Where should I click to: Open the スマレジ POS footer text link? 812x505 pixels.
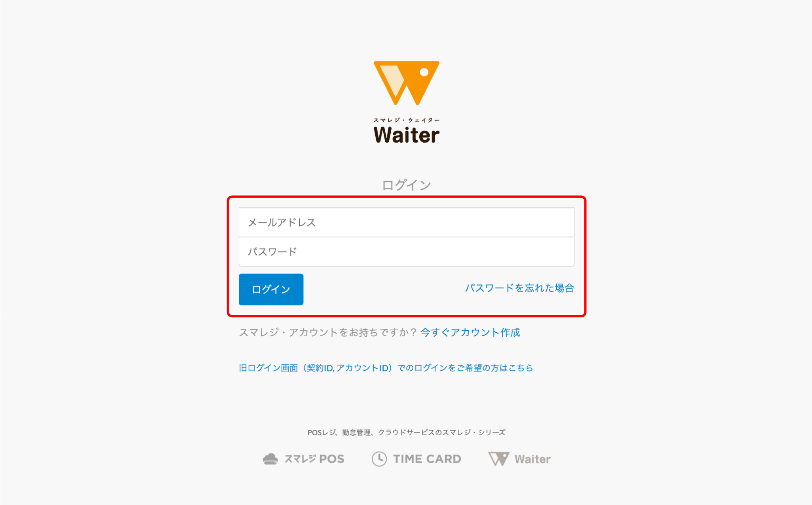click(x=314, y=459)
